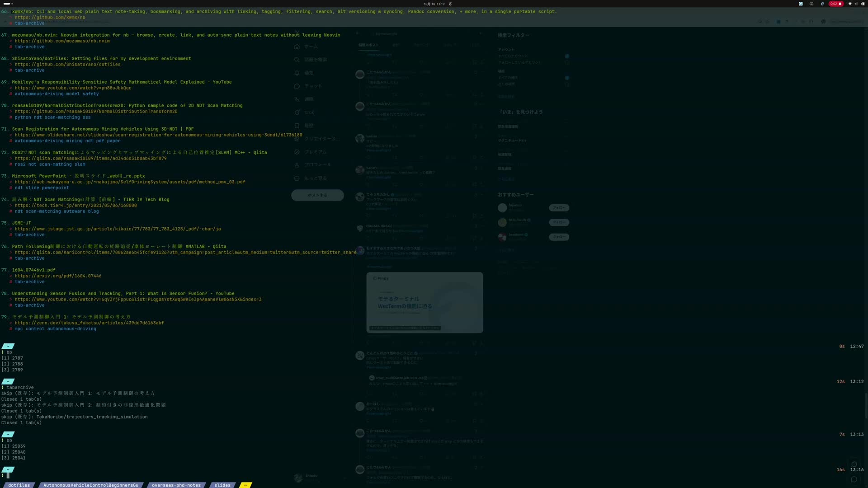This screenshot has height=488, width=868.
Task: Follow the fujiwara suggested user
Action: click(559, 208)
